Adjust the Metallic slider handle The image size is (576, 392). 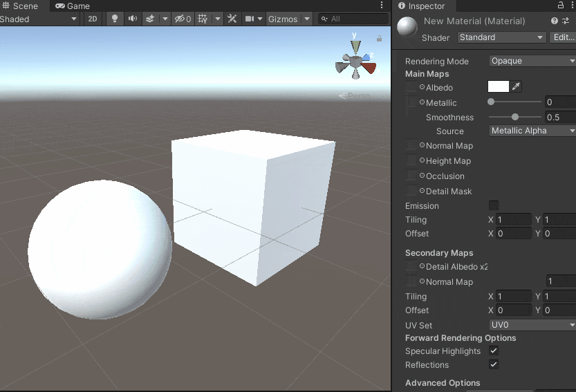tap(491, 102)
